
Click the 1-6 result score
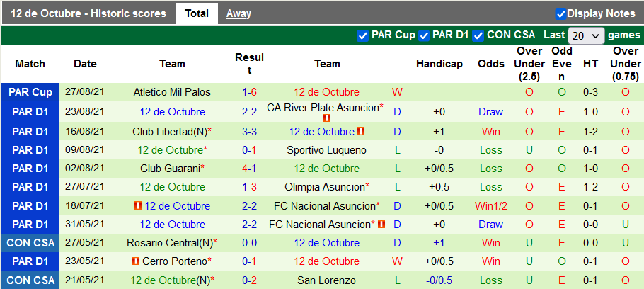coord(250,92)
